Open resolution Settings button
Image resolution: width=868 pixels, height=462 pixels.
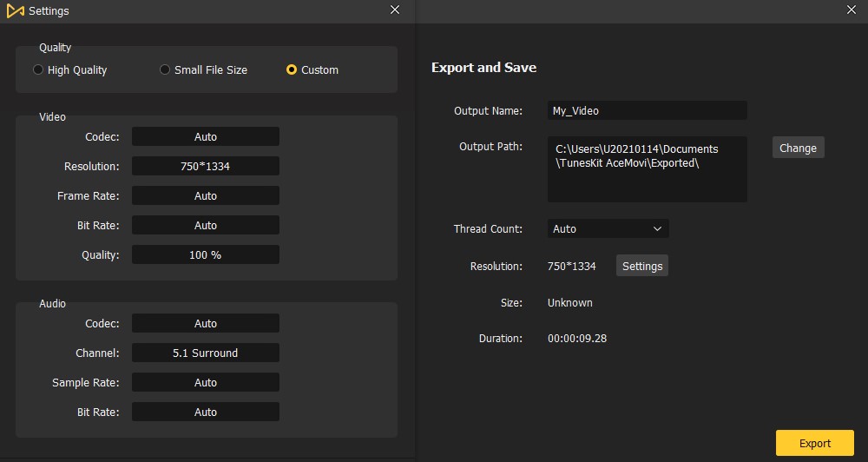point(642,266)
